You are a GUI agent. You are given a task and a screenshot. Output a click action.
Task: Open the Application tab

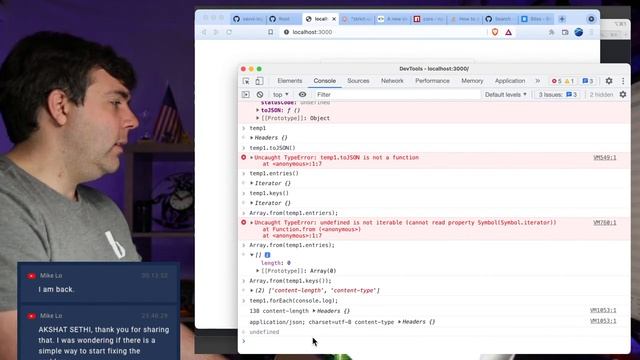510,81
